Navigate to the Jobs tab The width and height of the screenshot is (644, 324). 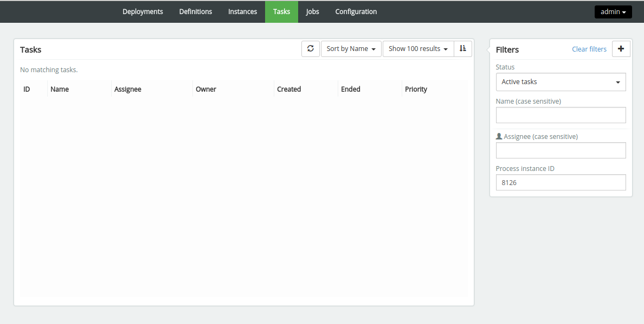tap(313, 11)
